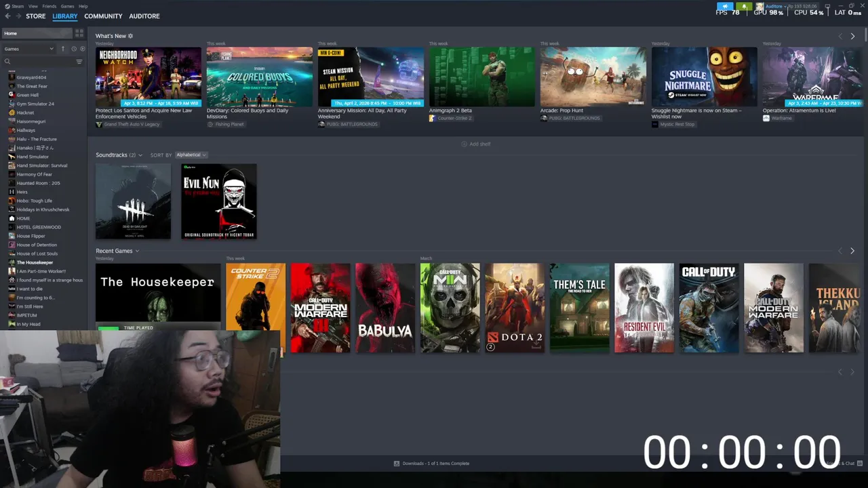Expand Soundtracks shelf dropdown
Screen dimensions: 868x488
click(140, 155)
